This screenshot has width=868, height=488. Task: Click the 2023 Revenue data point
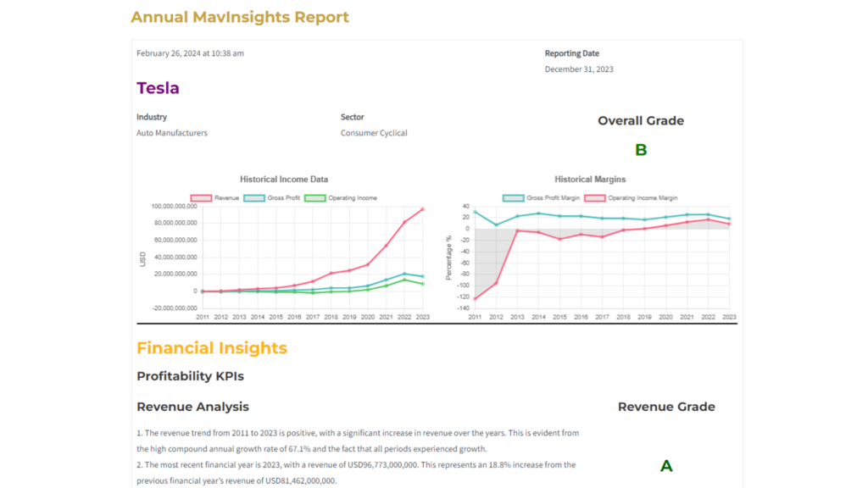422,209
